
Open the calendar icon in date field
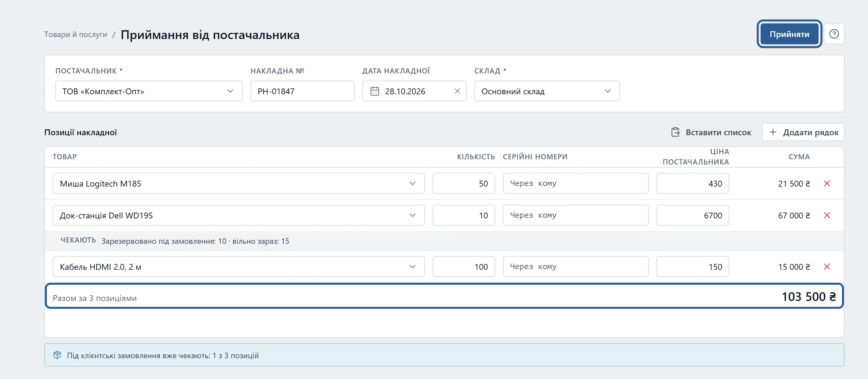[x=375, y=91]
